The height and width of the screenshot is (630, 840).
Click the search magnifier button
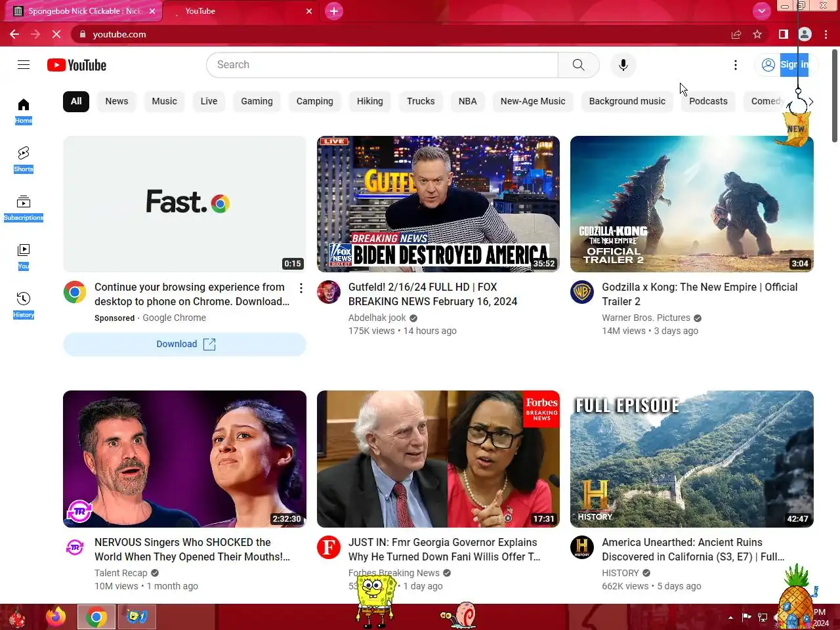click(578, 65)
